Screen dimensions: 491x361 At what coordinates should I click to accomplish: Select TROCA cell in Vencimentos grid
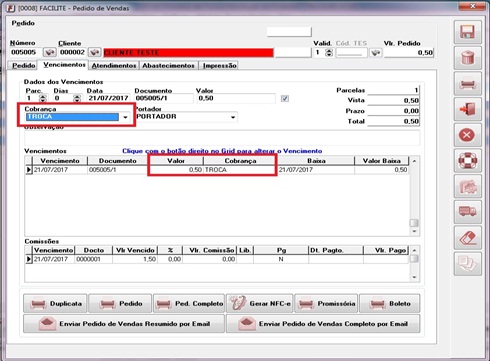click(x=240, y=170)
